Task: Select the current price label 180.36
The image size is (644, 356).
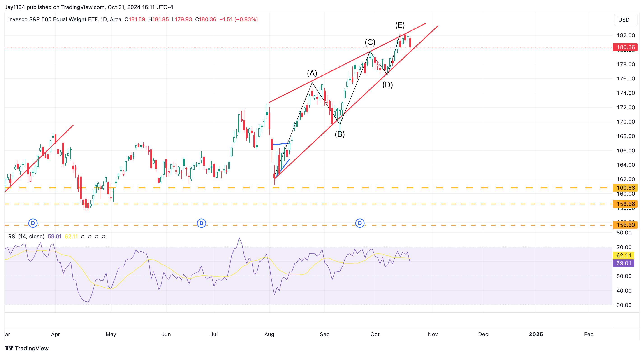Action: [625, 47]
